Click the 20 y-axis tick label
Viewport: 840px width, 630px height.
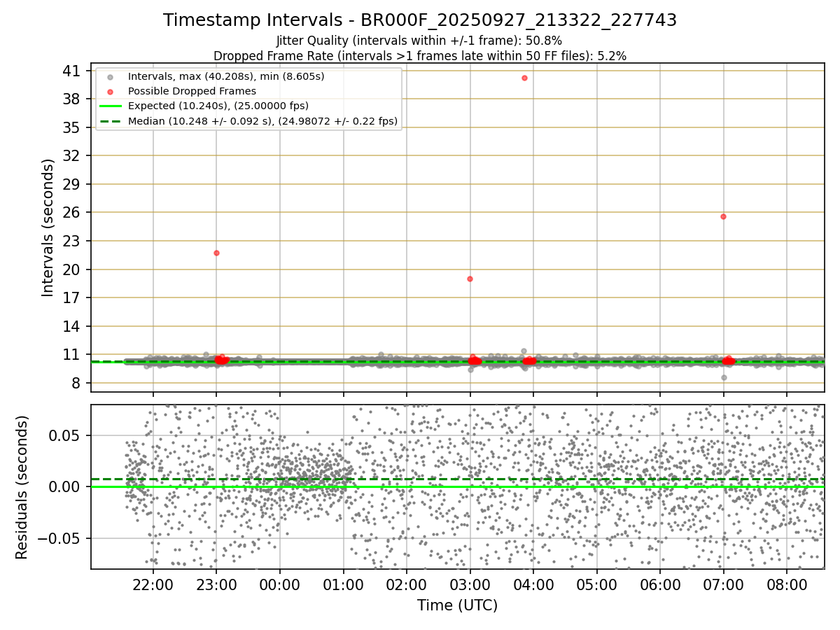tap(73, 269)
